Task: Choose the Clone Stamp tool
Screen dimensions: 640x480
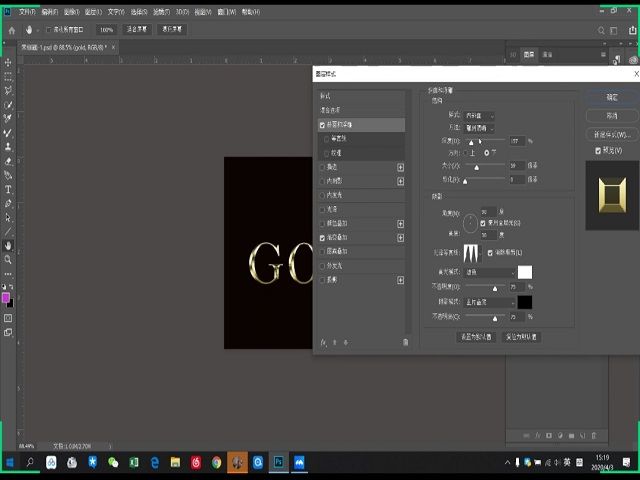Action: coord(8,146)
